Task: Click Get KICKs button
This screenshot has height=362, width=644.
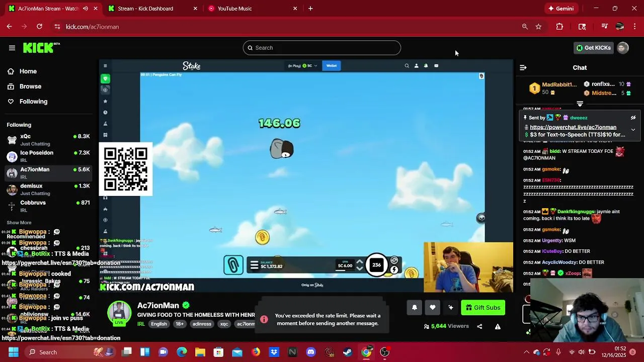Action: [594, 48]
